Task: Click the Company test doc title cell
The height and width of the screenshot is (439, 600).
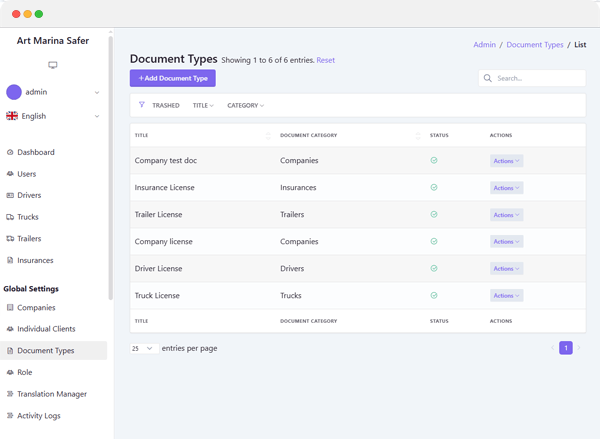Action: tap(166, 160)
